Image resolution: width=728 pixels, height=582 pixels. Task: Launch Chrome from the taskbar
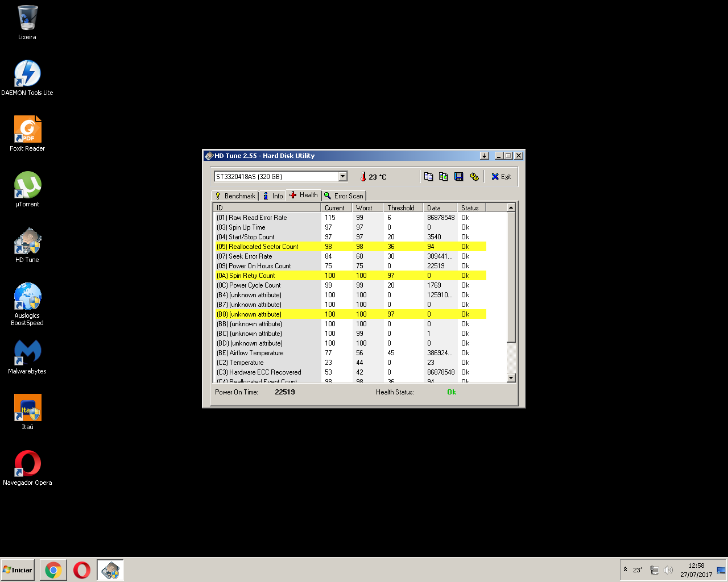coord(53,570)
